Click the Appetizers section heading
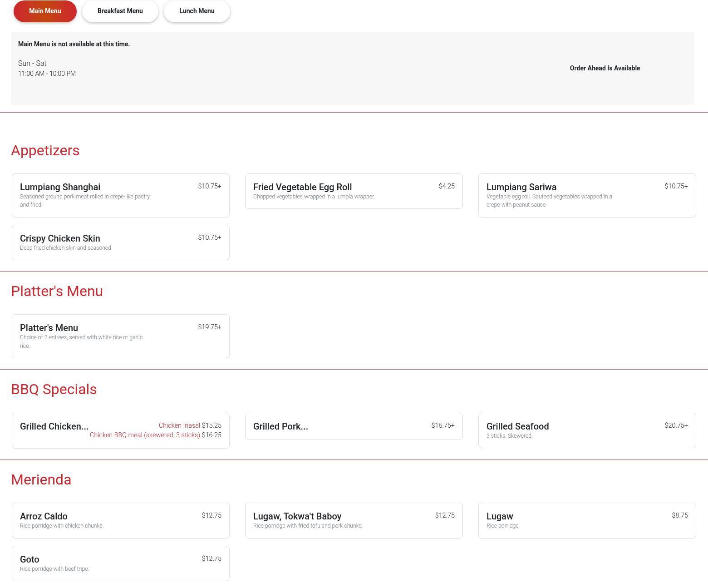This screenshot has height=588, width=708. point(45,150)
